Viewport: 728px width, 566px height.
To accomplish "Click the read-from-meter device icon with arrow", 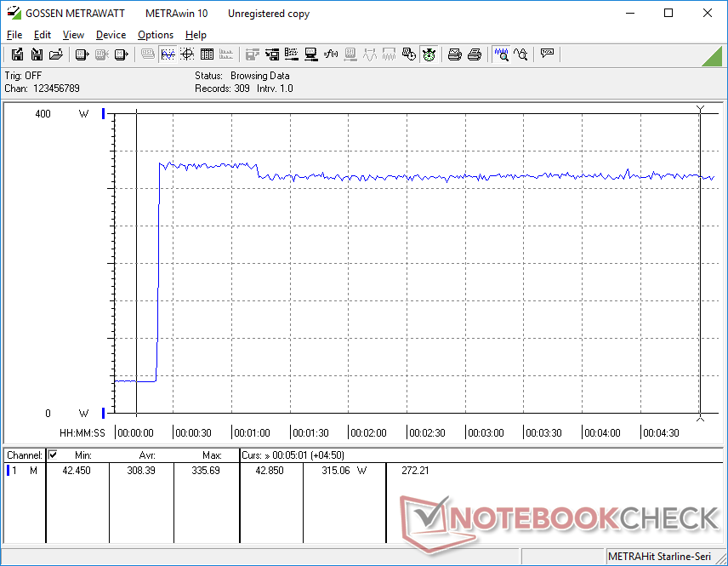I will click(x=82, y=54).
